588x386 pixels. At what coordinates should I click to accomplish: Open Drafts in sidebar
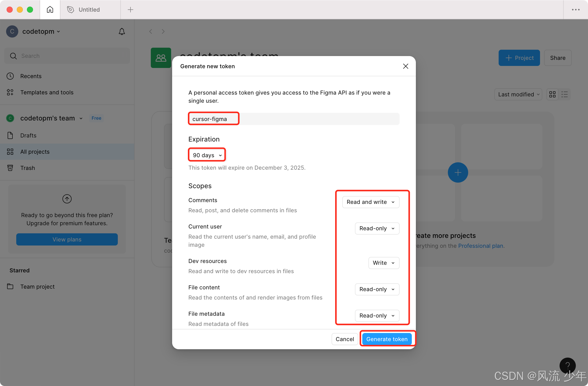[67, 135]
